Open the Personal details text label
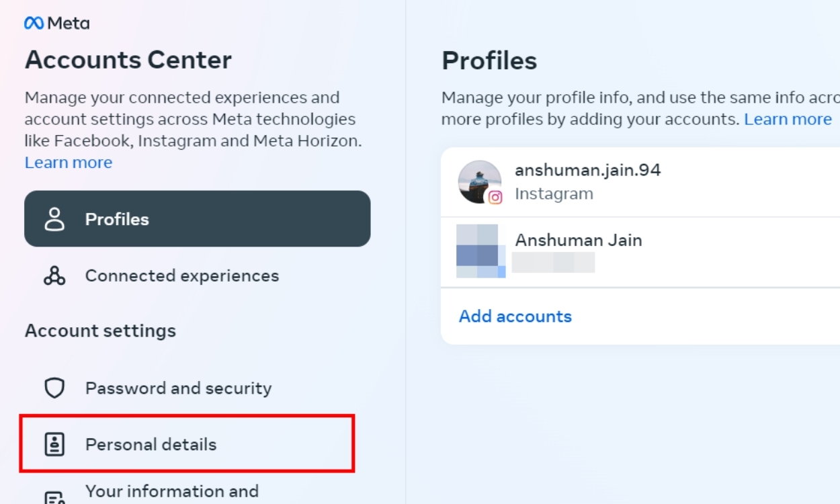Image resolution: width=840 pixels, height=504 pixels. click(x=151, y=444)
